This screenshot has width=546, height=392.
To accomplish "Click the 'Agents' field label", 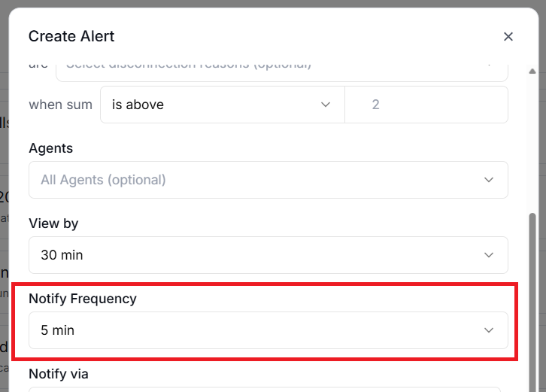I will [50, 148].
